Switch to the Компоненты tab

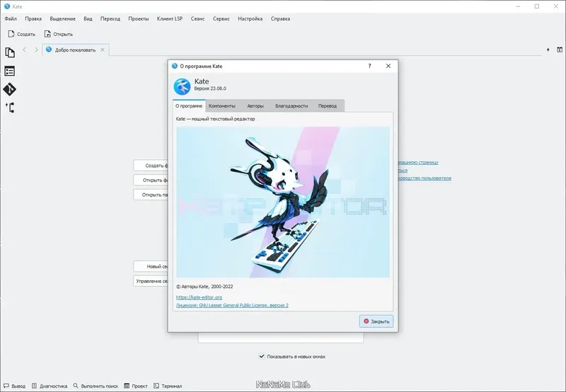222,105
